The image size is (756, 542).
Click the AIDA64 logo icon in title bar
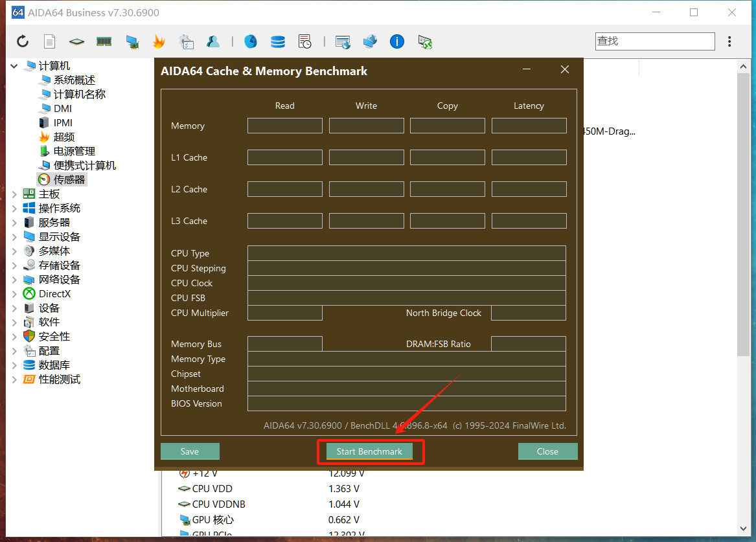tap(18, 12)
